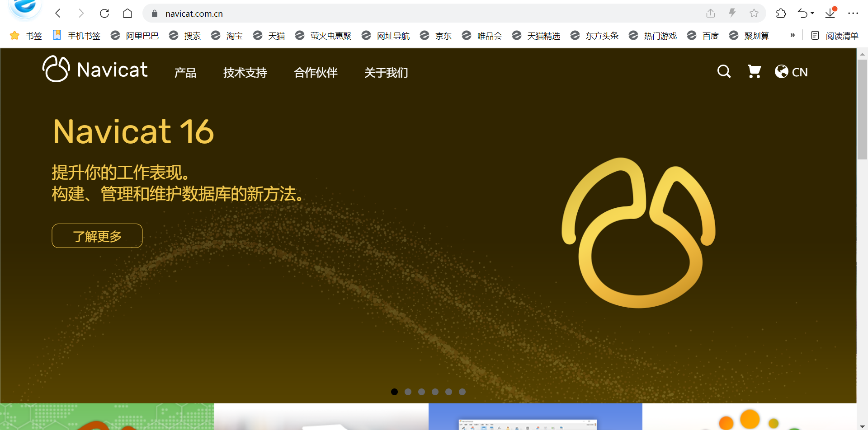Viewport: 868px width, 430px height.
Task: Select the first carousel dot
Action: pyautogui.click(x=394, y=392)
